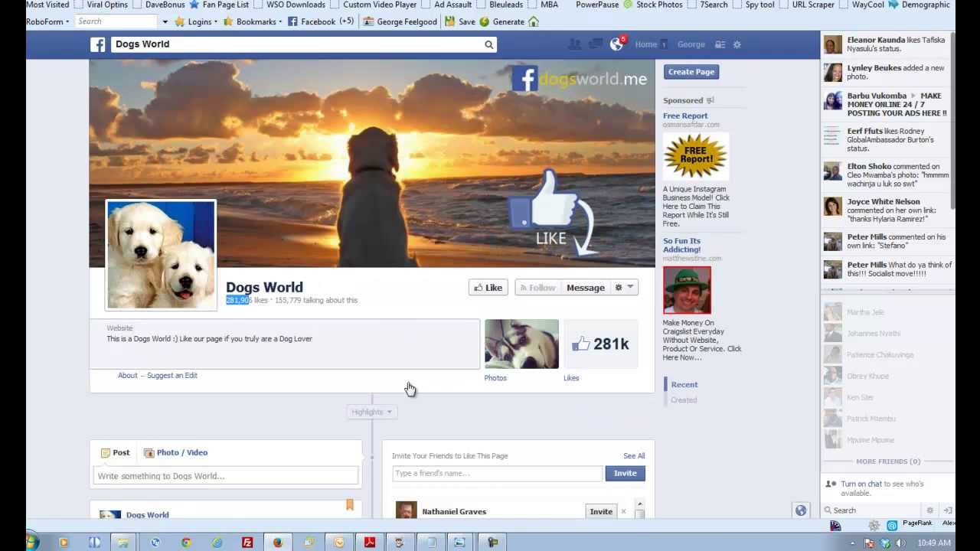Viewport: 980px width, 551px height.
Task: Click the globe icon beside the chat sidebar
Action: click(x=801, y=510)
